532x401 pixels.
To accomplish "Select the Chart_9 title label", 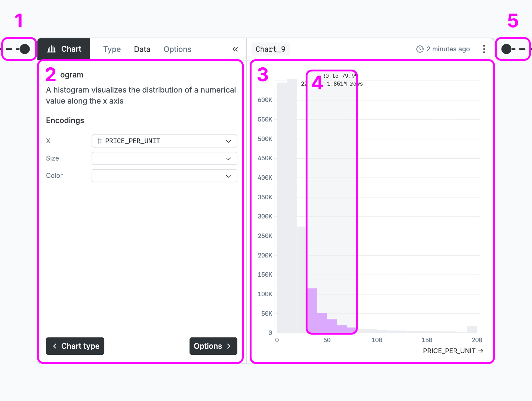I will coord(270,49).
